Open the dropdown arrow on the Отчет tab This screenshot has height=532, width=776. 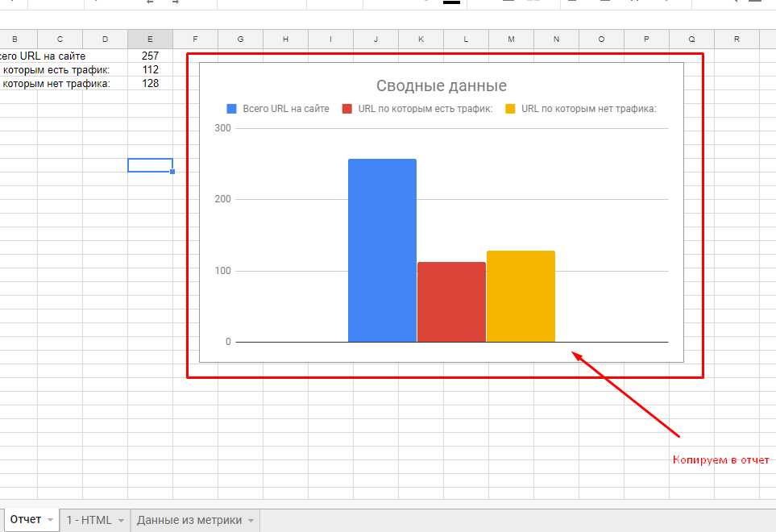coord(51,521)
